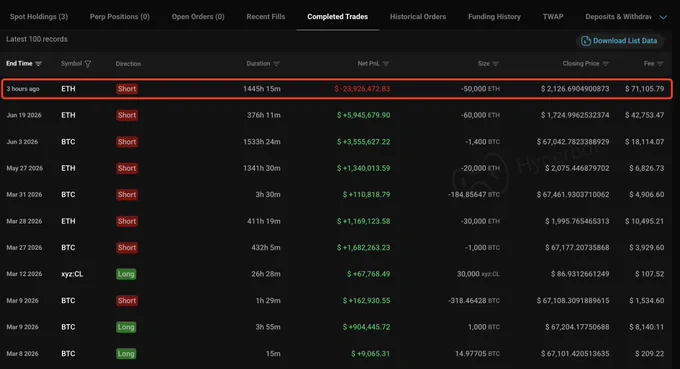680x369 pixels.
Task: Click the $ 86.9312661249 closing price
Action: (580, 274)
